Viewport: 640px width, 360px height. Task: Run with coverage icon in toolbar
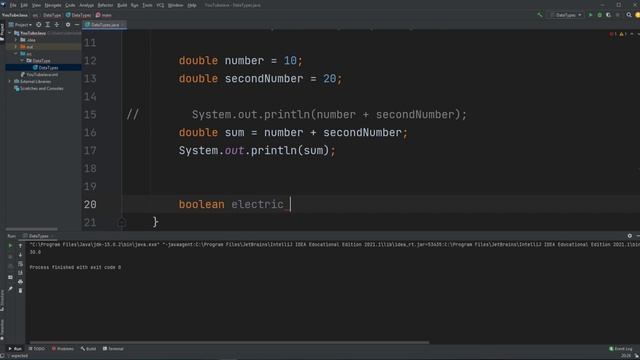click(609, 15)
